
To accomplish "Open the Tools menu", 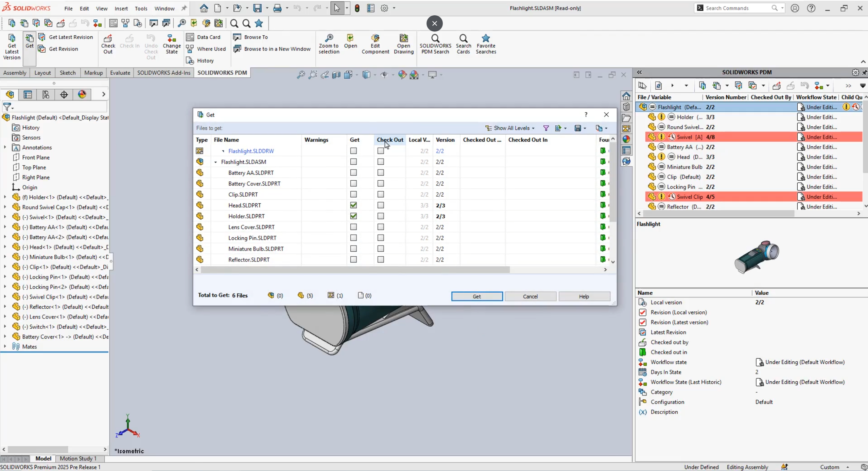I will (141, 8).
